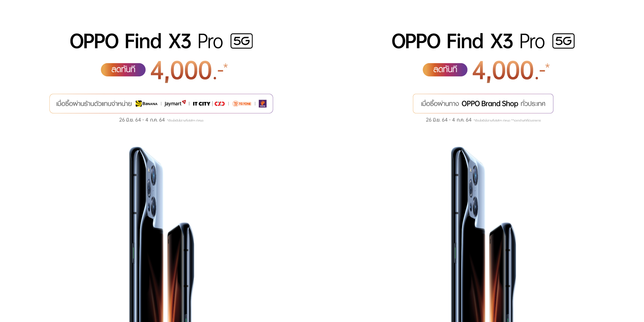Select the IT CITY logo

(x=202, y=104)
